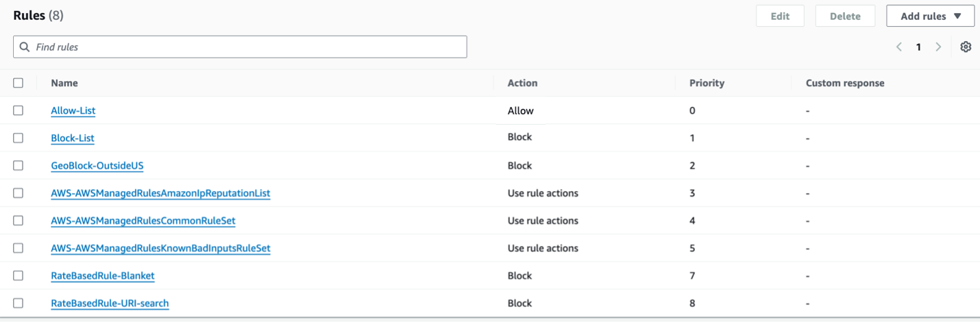Click the search magnifier icon

(x=25, y=47)
